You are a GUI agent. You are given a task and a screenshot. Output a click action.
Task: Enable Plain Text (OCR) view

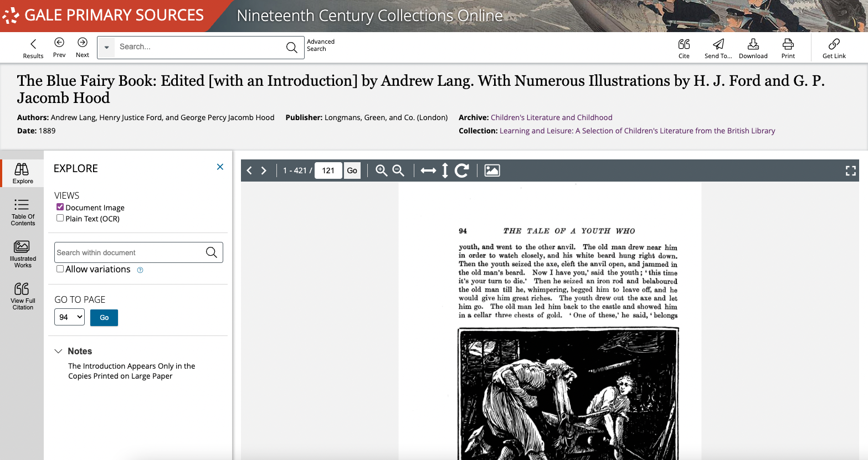click(60, 218)
